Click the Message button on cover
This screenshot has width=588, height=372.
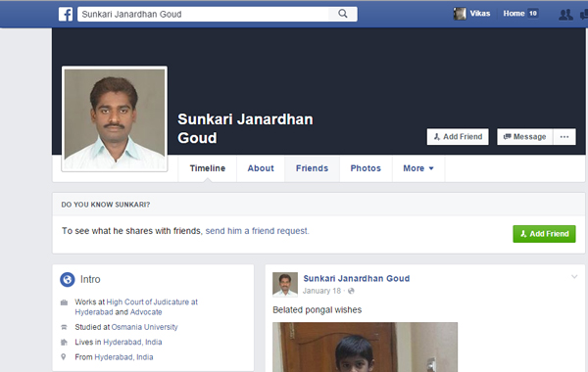tap(524, 137)
